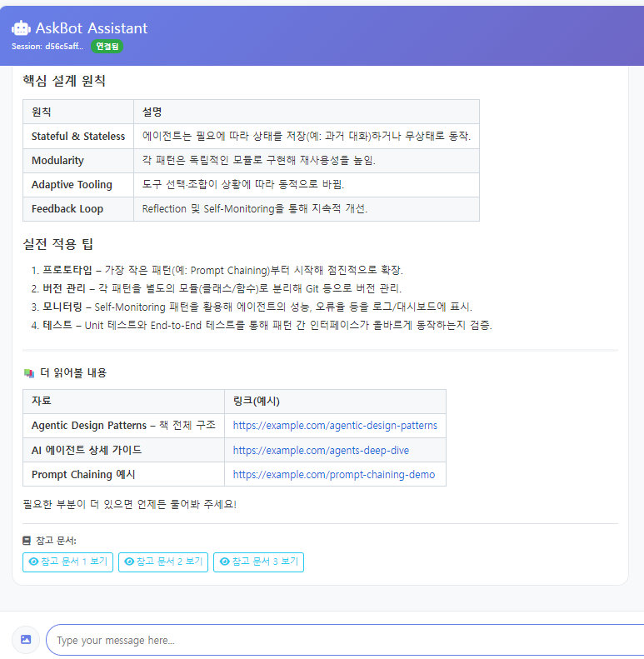Click the book icon next to 참고 문서 label

[27, 541]
